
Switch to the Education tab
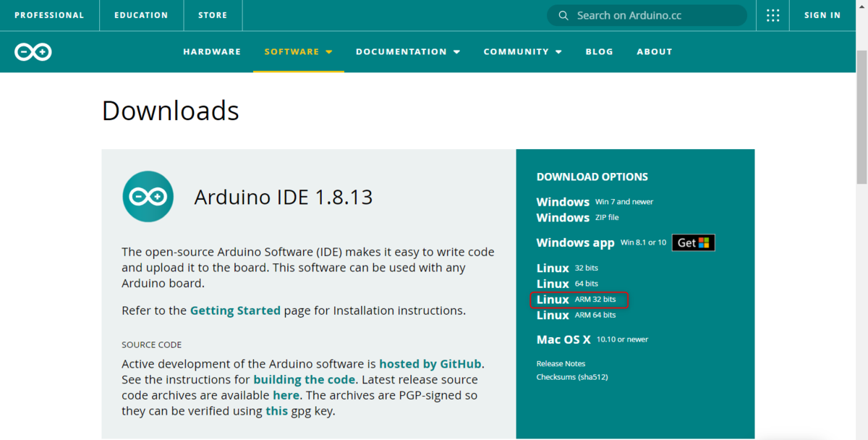point(141,15)
